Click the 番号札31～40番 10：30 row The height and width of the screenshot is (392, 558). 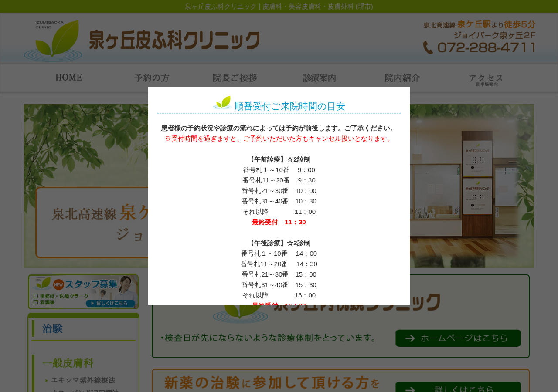(279, 201)
